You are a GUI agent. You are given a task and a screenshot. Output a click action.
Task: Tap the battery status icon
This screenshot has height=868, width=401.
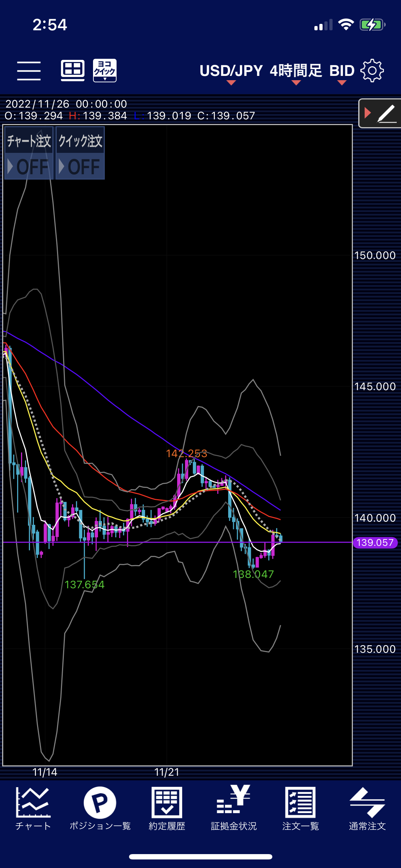[372, 25]
